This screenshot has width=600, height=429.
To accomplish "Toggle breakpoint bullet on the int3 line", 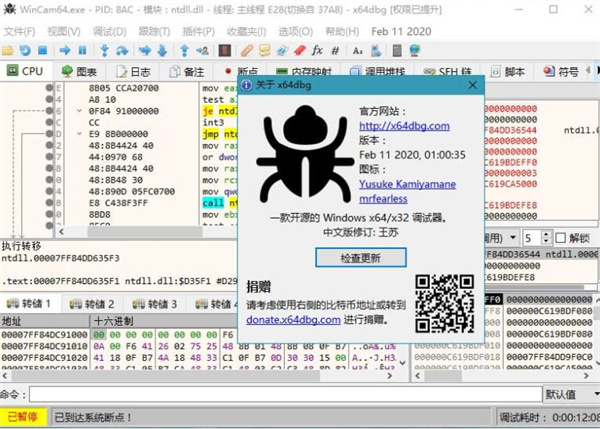I will tap(49, 122).
